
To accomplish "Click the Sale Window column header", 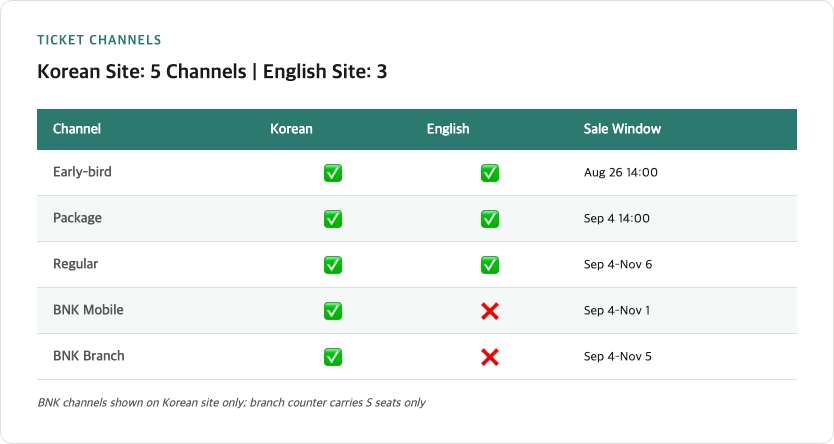I will click(622, 129).
